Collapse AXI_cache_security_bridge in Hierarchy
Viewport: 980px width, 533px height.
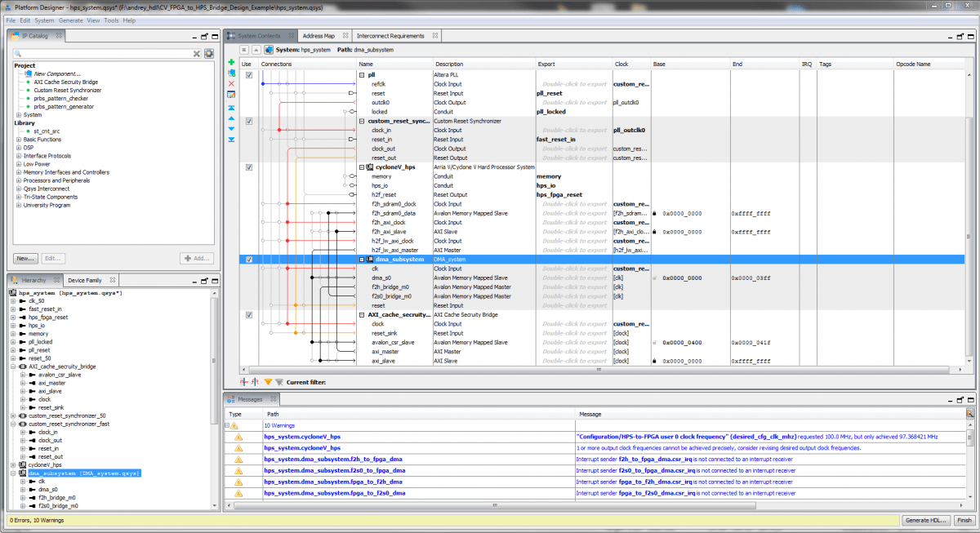[x=12, y=366]
